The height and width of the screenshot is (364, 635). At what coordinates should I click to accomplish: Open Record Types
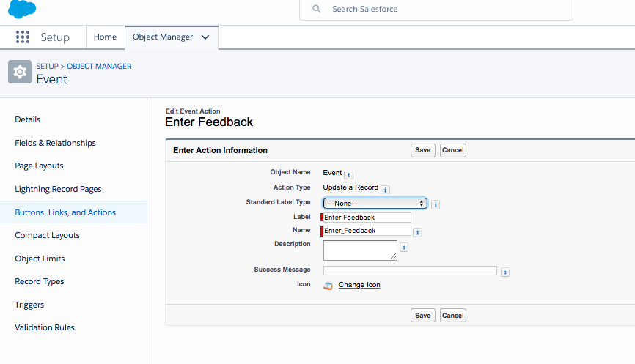coord(40,281)
